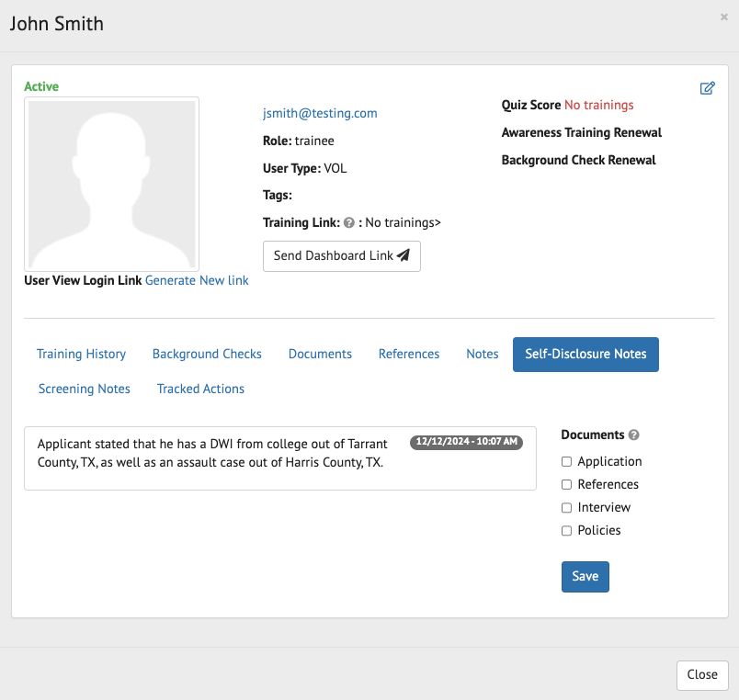
Task: Open the Background Checks tab
Action: tap(207, 354)
